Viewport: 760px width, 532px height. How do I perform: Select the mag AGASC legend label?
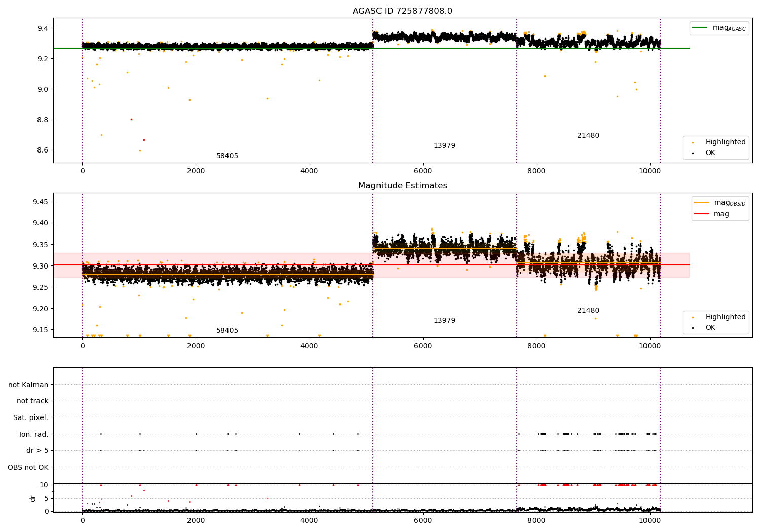(x=729, y=28)
